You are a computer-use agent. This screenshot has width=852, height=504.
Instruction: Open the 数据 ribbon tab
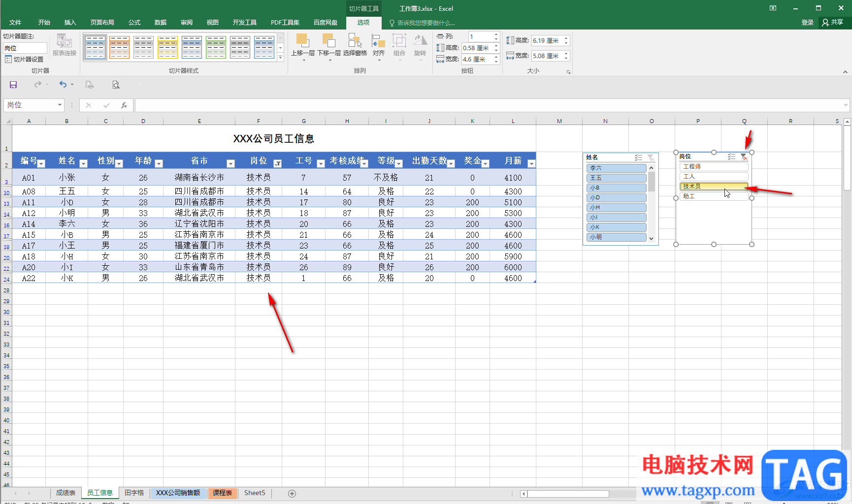point(160,23)
